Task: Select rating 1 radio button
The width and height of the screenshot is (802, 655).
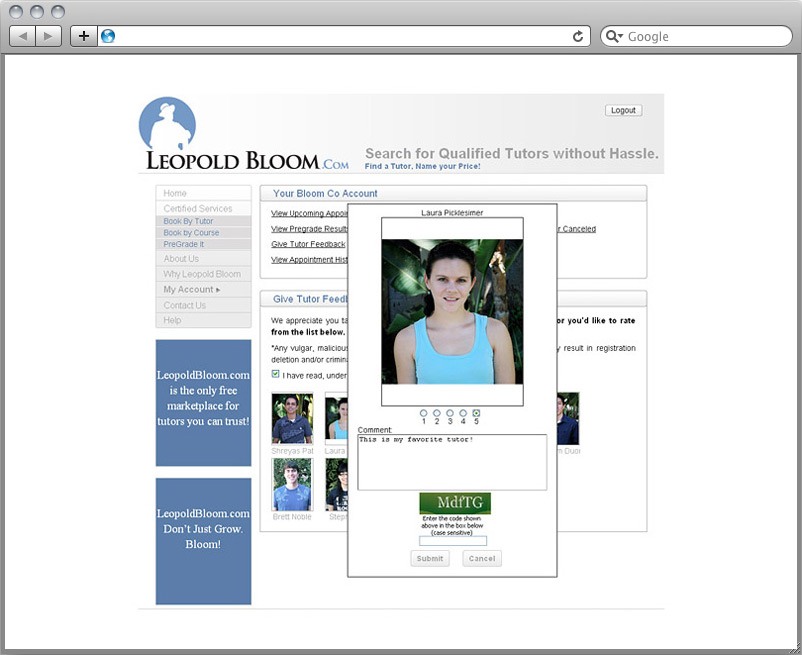Action: [424, 413]
